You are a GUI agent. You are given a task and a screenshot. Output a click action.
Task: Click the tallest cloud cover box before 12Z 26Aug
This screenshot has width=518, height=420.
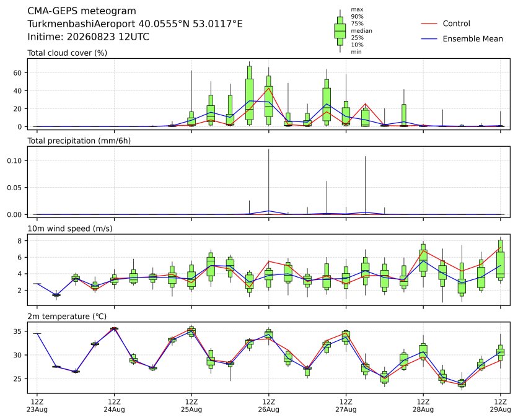(x=250, y=96)
